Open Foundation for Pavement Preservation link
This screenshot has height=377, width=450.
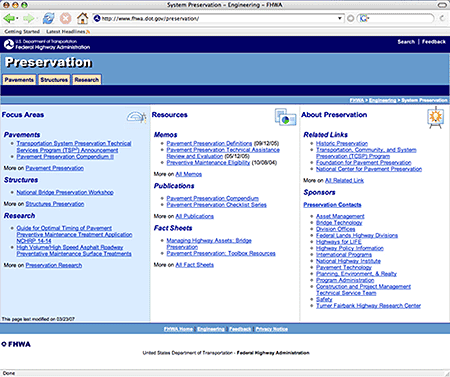(363, 163)
